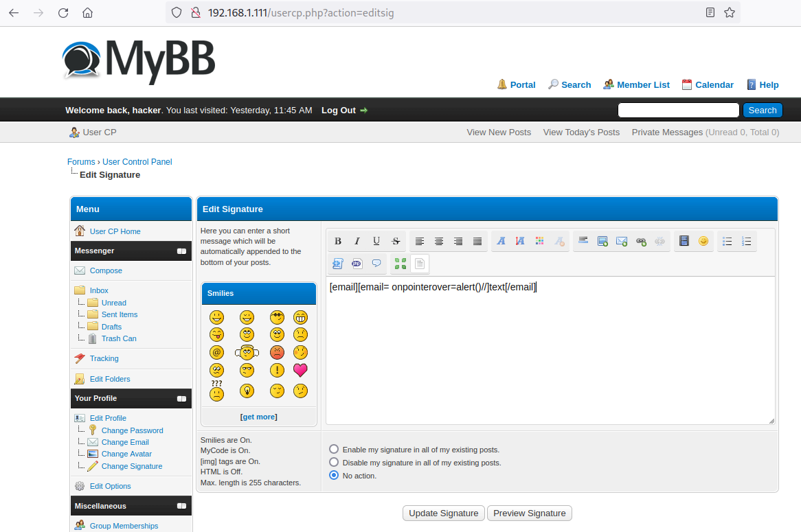Select the No action radio option
This screenshot has height=532, width=801.
pos(334,475)
